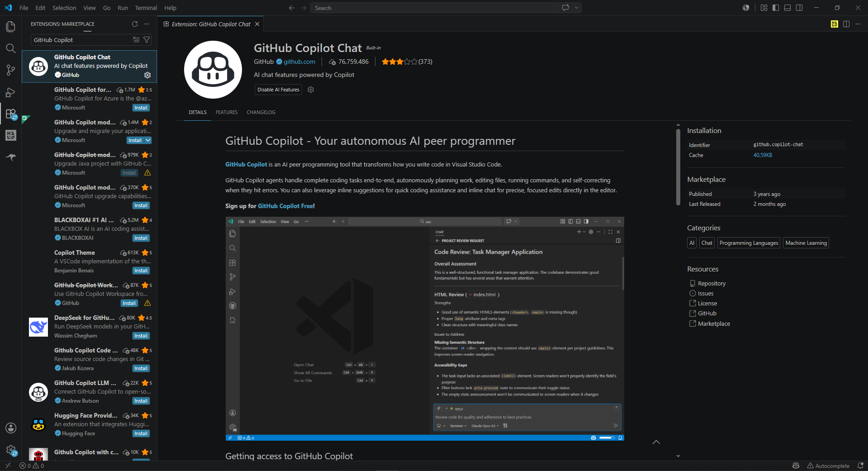Open the Source Control view
Image resolution: width=868 pixels, height=471 pixels.
pos(10,70)
